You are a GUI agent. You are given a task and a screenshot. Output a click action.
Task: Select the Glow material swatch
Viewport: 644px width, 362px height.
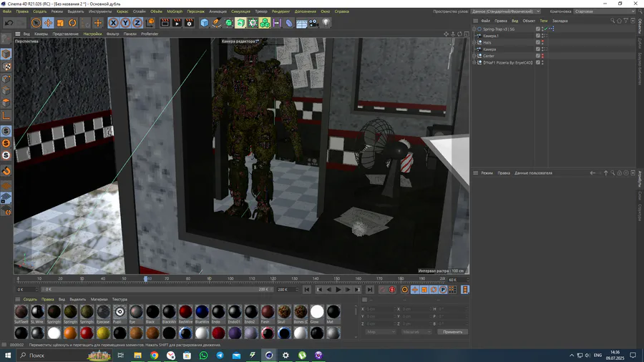(x=317, y=312)
